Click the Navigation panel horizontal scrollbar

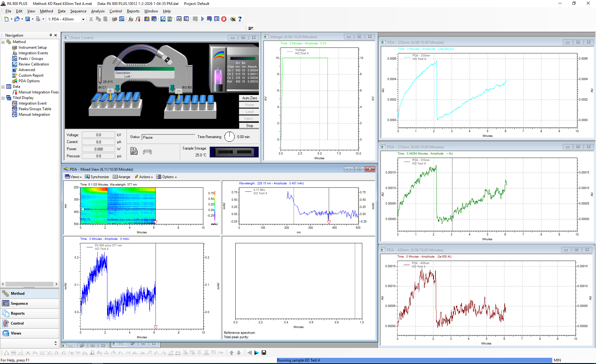[x=29, y=284]
